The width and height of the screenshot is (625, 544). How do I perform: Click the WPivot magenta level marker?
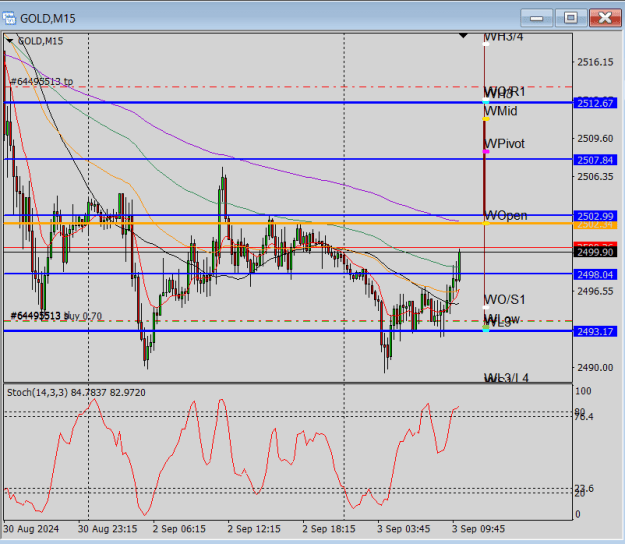coord(486,151)
